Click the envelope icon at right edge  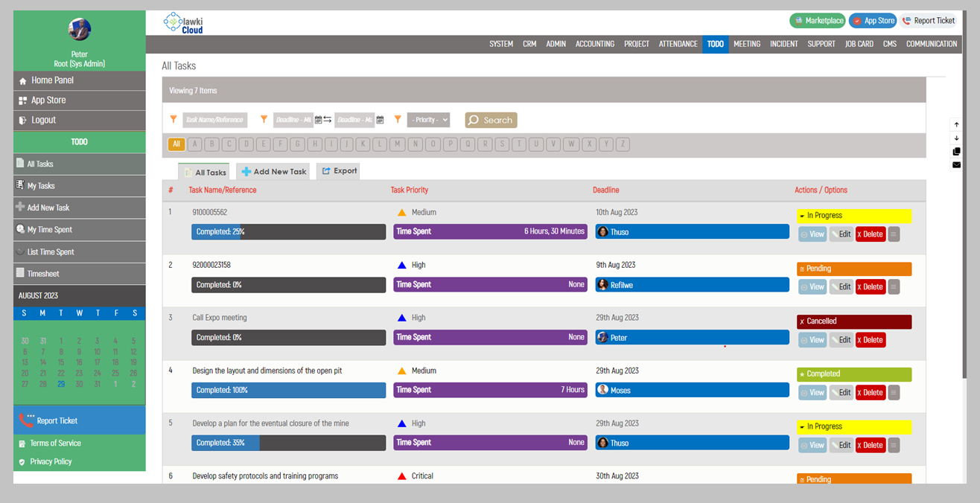tap(957, 165)
